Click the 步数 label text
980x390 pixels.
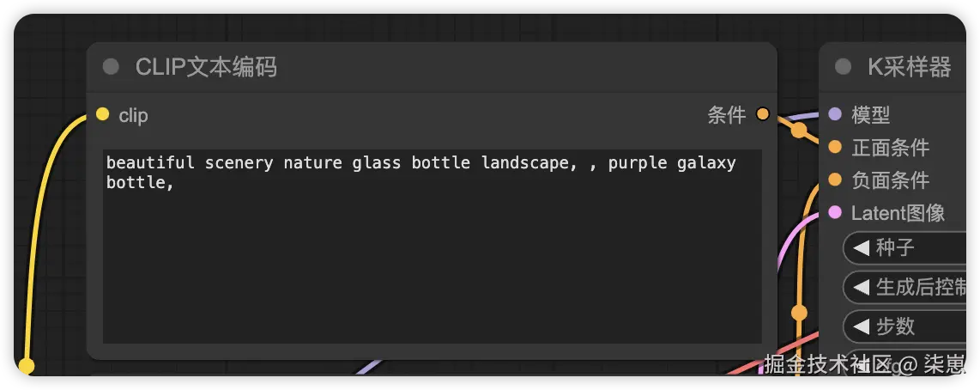click(x=895, y=326)
